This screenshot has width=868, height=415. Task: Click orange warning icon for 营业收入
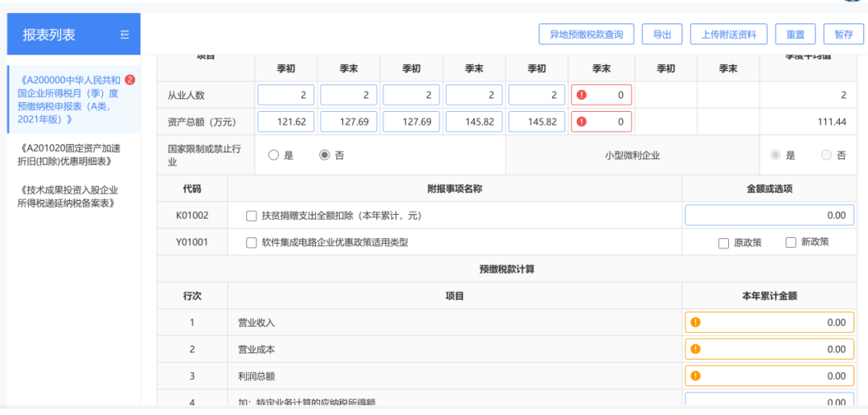[x=695, y=323]
